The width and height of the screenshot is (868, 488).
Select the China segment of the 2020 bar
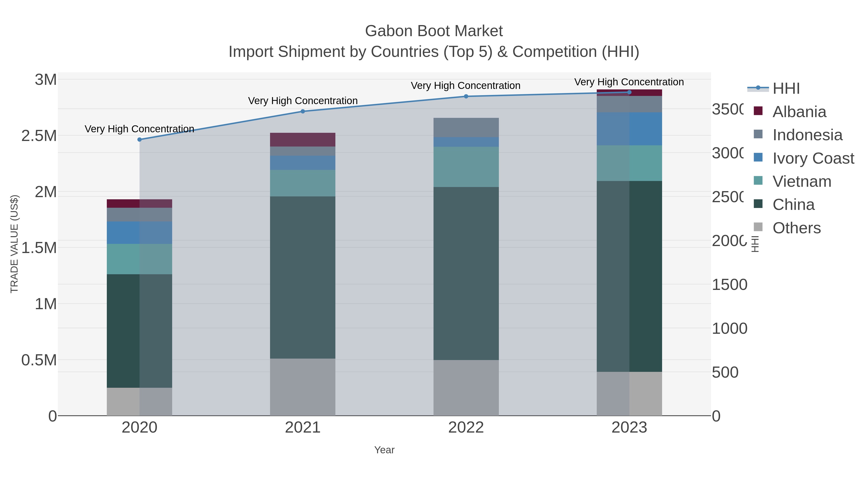(140, 331)
